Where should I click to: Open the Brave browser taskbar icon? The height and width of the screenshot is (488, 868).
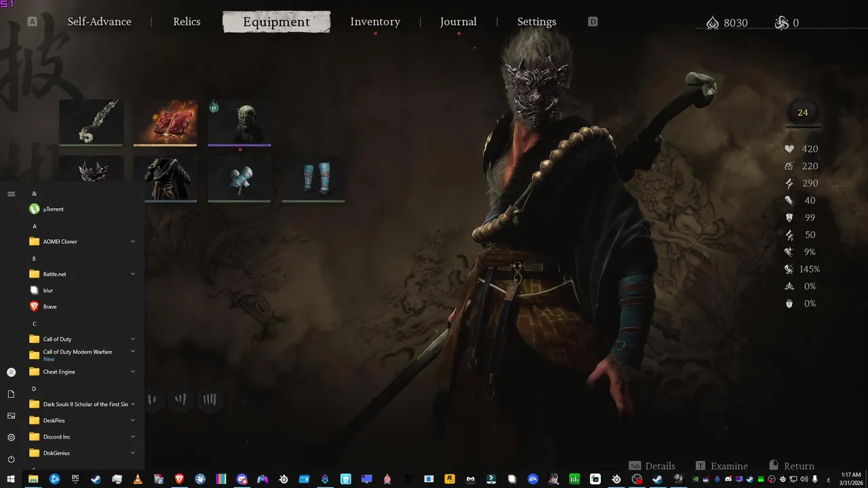click(179, 479)
